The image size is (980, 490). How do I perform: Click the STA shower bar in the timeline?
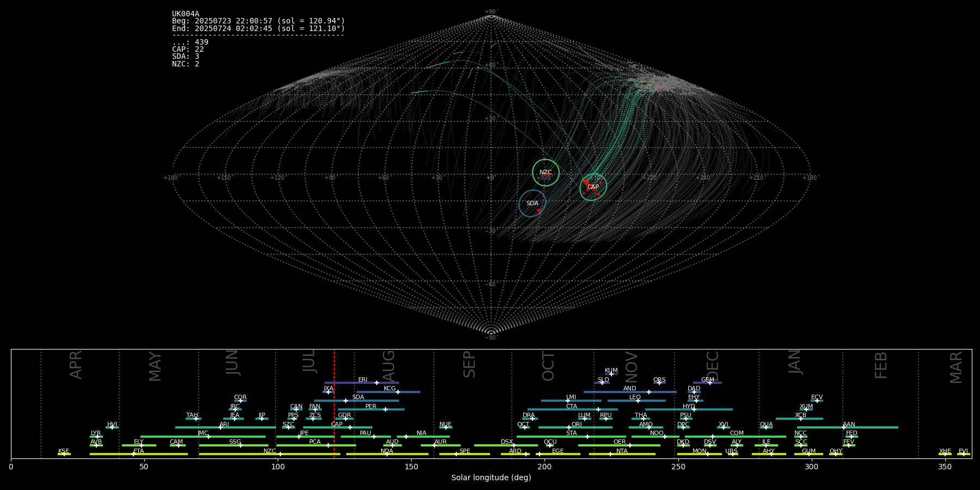572,436
